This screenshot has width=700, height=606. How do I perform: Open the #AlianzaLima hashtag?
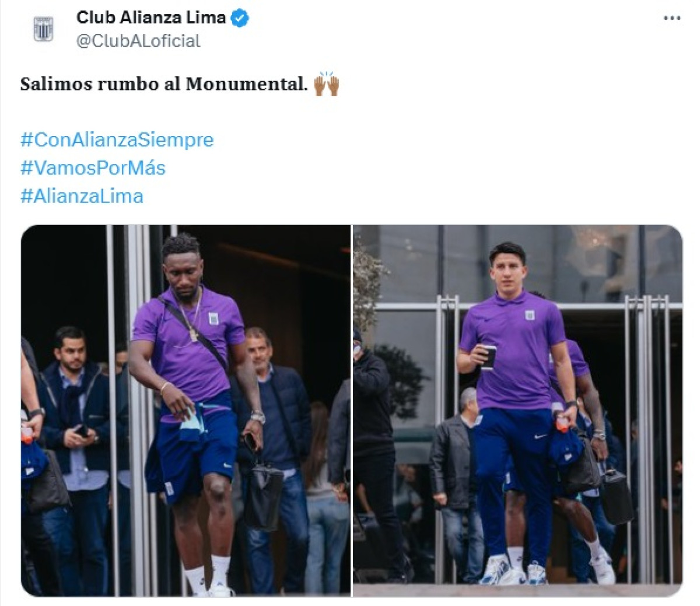coord(82,196)
